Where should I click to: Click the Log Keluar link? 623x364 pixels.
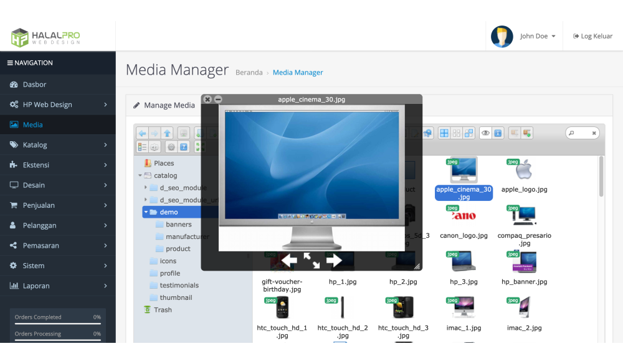pos(592,36)
